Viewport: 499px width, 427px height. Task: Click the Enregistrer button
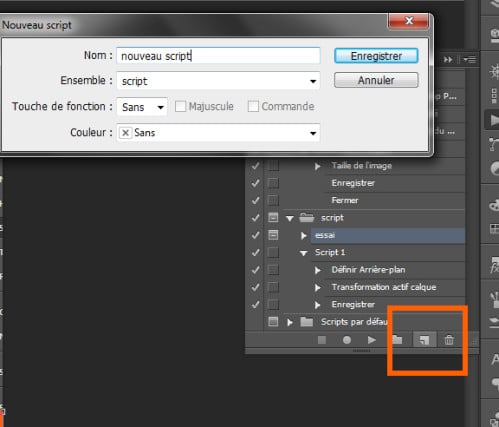pos(376,56)
